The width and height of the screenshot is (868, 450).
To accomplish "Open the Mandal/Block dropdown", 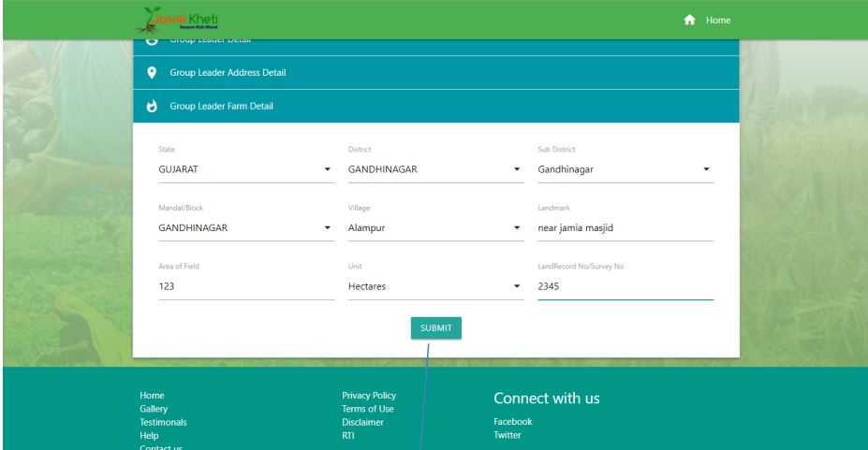I will pos(245,227).
